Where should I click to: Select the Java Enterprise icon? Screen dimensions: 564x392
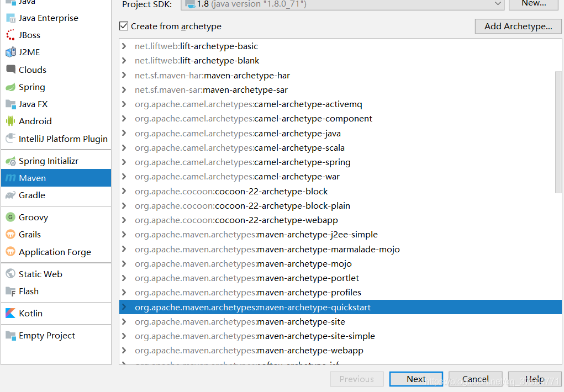(11, 18)
